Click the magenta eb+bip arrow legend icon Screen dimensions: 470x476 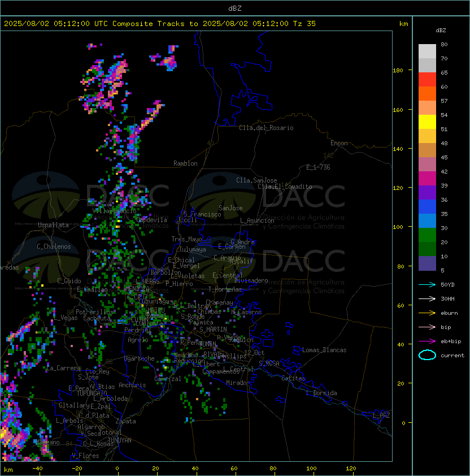pos(427,341)
